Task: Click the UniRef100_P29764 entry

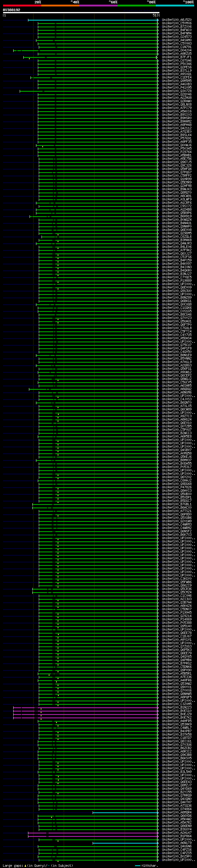Action: coord(177,152)
